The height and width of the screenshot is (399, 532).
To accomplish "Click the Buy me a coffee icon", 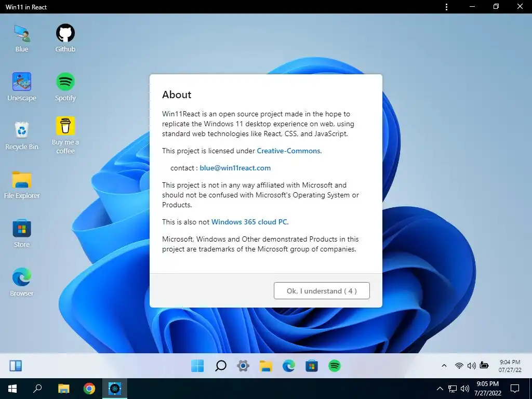I will [65, 136].
